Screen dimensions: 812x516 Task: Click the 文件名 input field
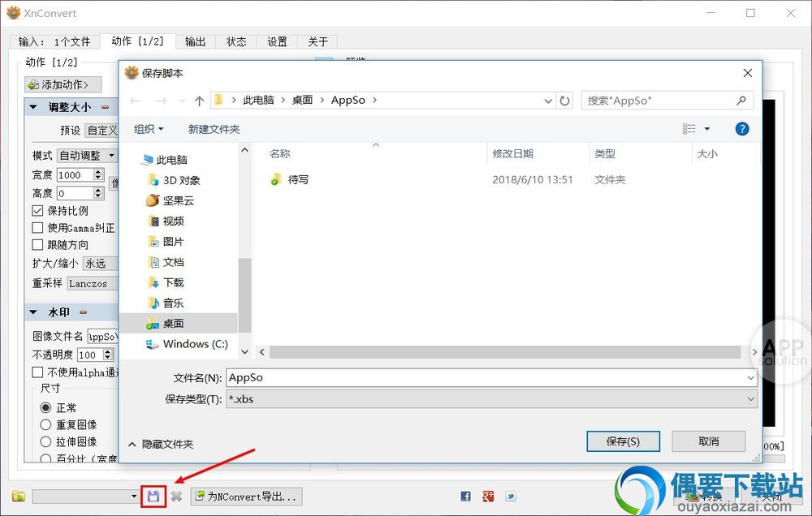[491, 378]
